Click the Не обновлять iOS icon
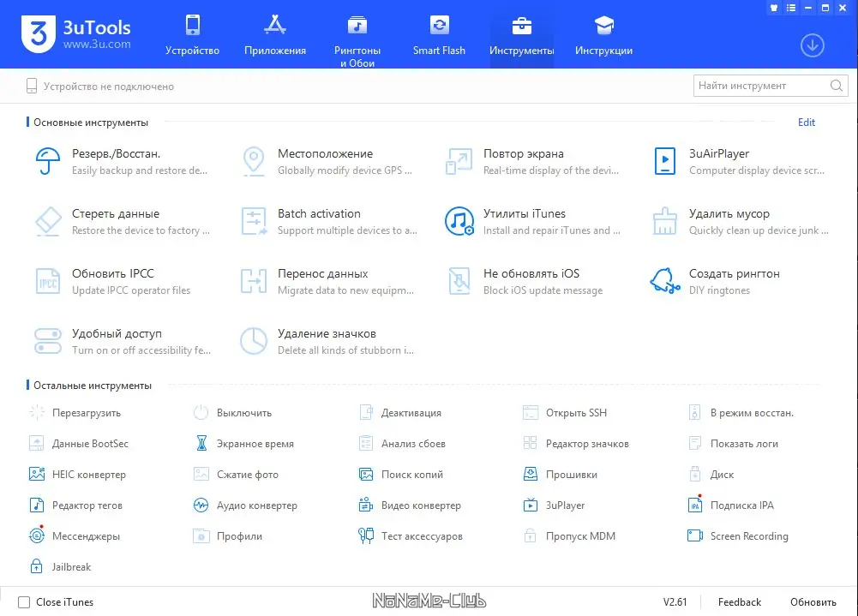 pyautogui.click(x=459, y=281)
